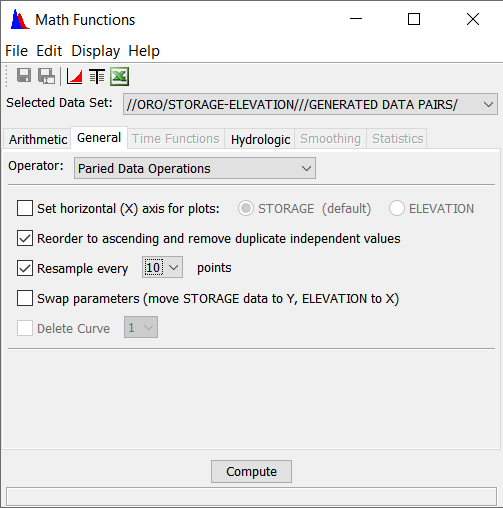The image size is (503, 508).
Task: Click the Compute button
Action: click(251, 471)
